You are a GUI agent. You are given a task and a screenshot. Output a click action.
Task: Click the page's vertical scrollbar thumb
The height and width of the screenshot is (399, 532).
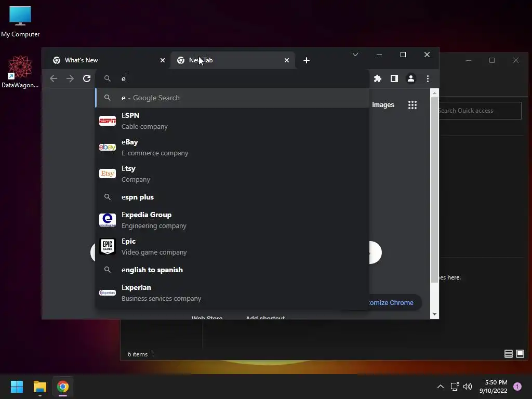pos(434,189)
